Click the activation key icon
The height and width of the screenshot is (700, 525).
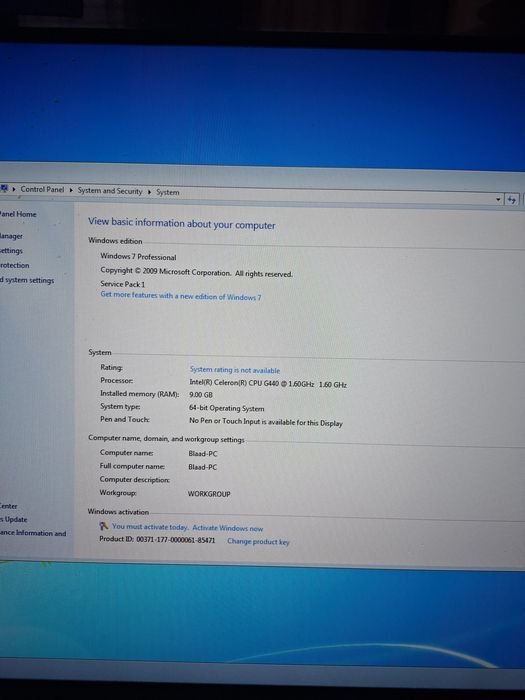coord(104,526)
